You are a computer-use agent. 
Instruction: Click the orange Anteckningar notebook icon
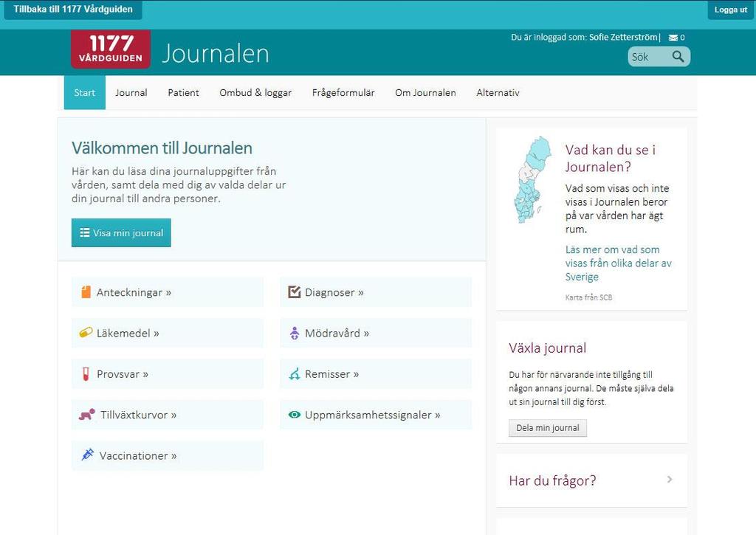86,291
